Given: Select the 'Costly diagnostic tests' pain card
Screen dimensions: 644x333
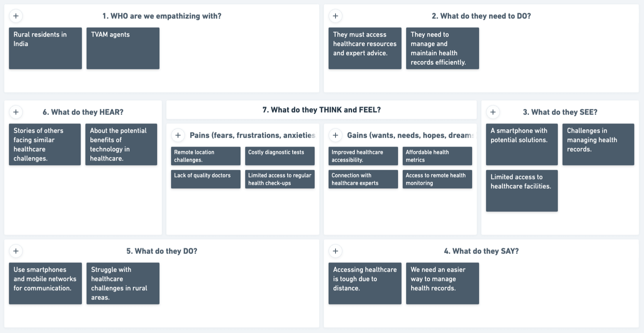Looking at the screenshot, I should 280,156.
